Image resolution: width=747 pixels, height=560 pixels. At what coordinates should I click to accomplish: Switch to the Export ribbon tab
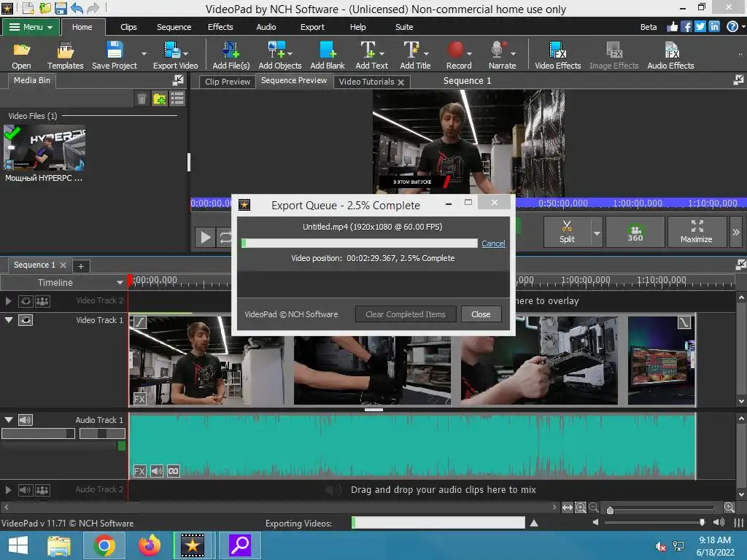click(312, 27)
